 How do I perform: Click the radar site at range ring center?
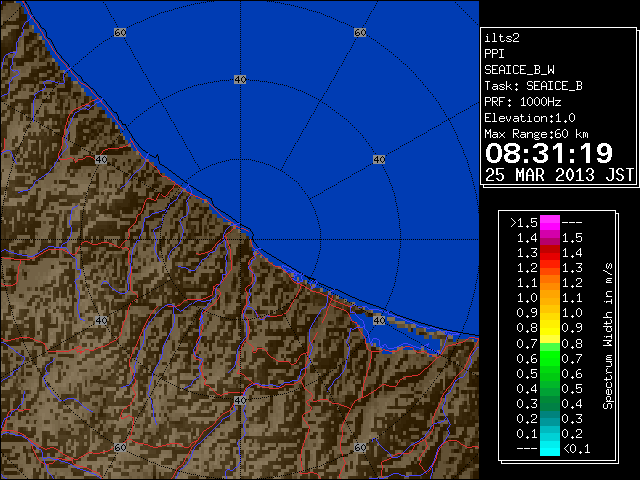click(240, 240)
